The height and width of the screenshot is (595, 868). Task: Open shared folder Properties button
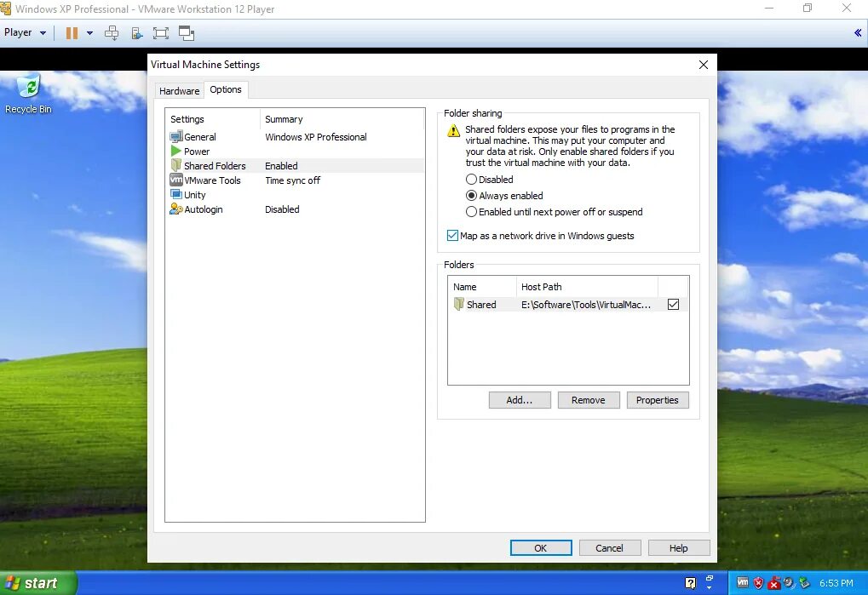click(x=658, y=400)
